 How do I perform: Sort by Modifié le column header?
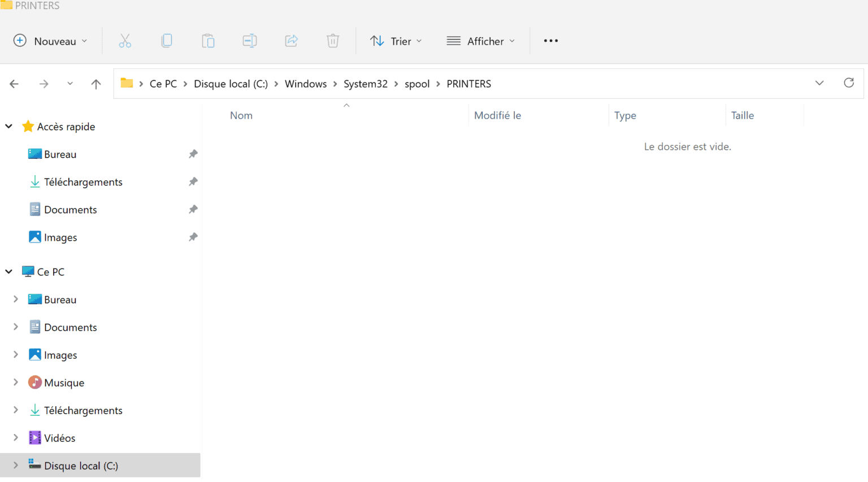(x=497, y=115)
